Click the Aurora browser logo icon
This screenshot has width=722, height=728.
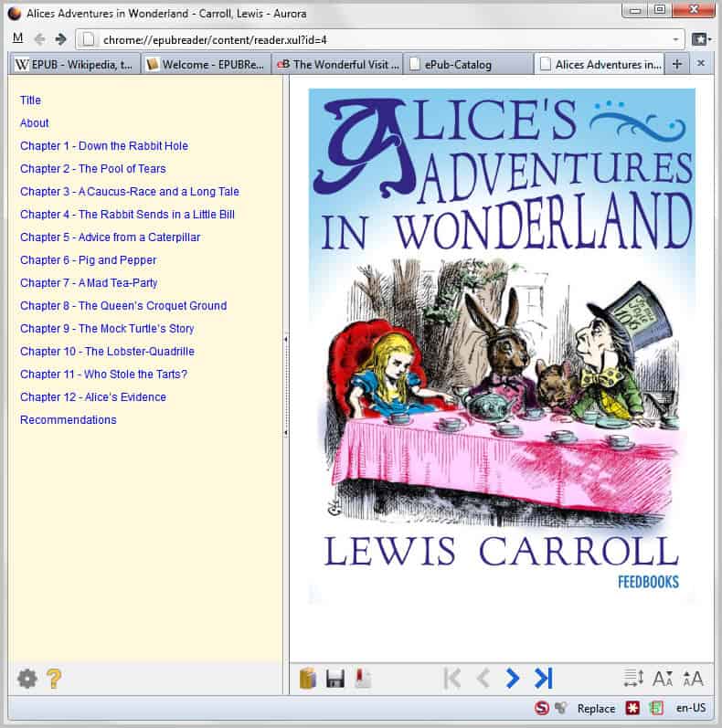point(14,14)
